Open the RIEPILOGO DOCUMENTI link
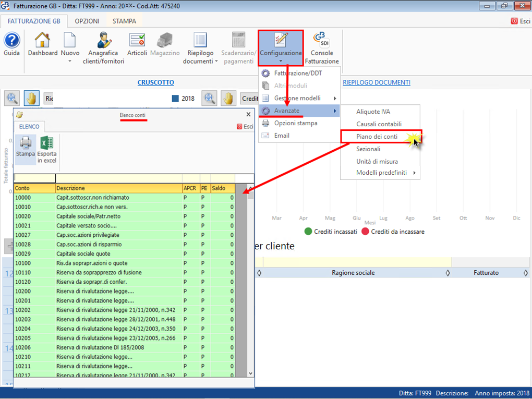532x399 pixels. pos(377,82)
